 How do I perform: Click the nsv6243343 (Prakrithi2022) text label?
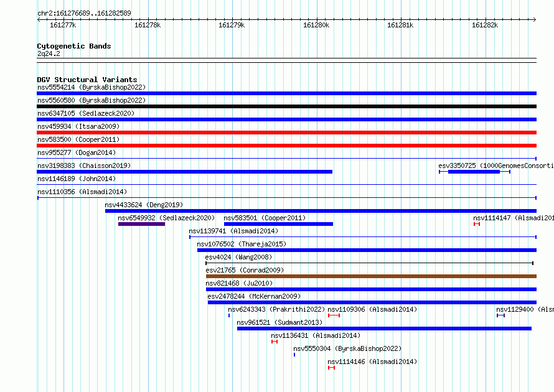pos(276,309)
